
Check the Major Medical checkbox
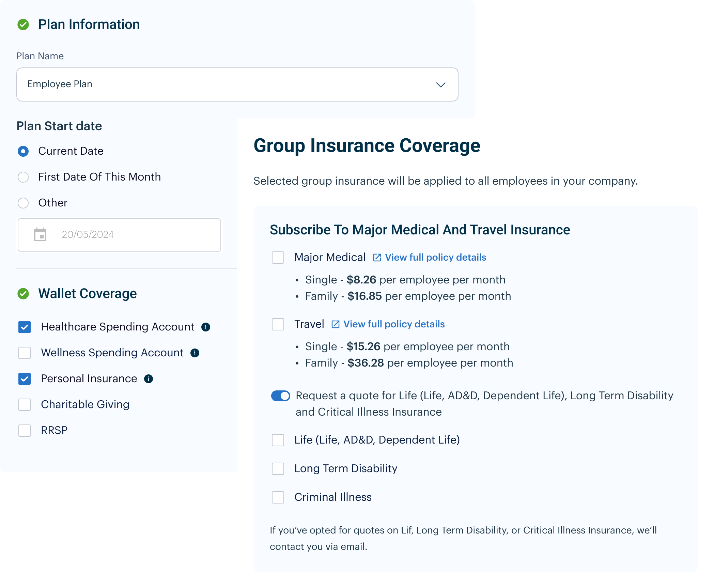click(278, 258)
